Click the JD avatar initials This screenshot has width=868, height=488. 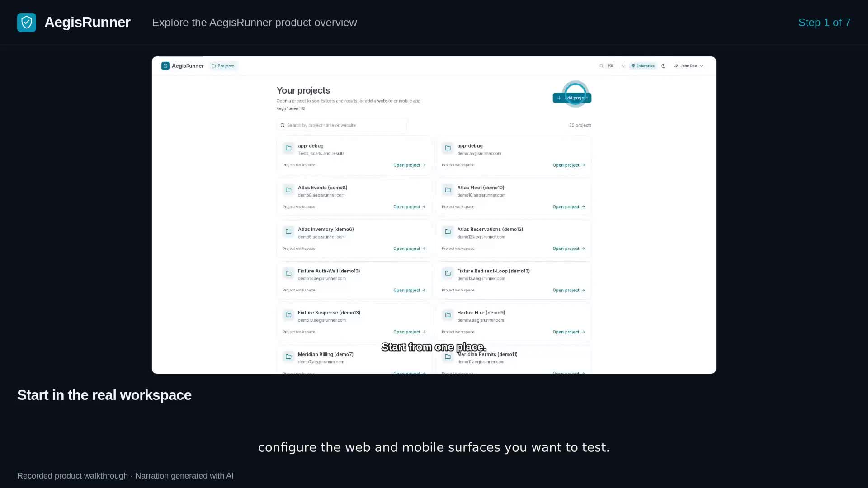[x=675, y=66]
